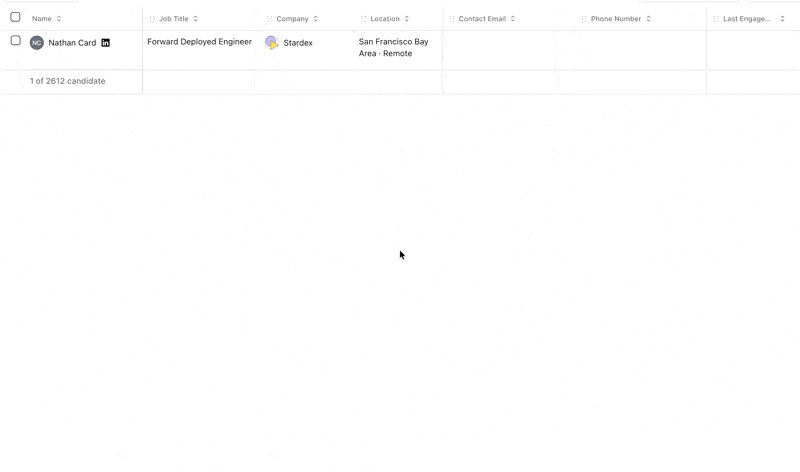
Task: Grab the Last Engage column drag handle
Action: tap(716, 19)
